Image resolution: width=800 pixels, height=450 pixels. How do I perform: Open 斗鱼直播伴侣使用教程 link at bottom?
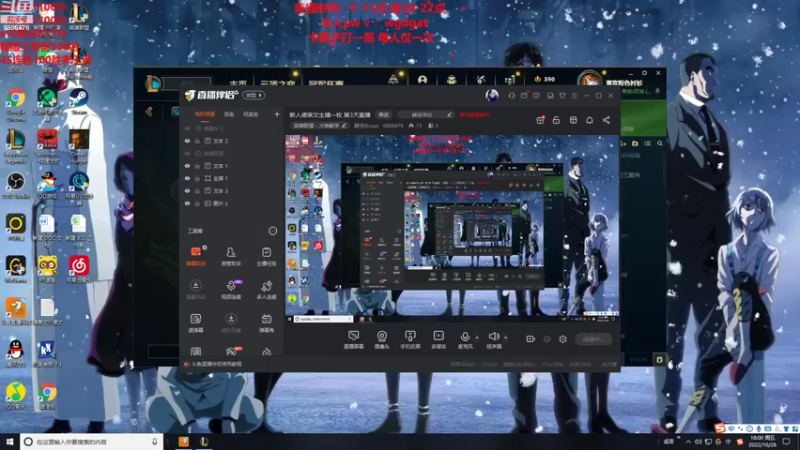click(216, 364)
